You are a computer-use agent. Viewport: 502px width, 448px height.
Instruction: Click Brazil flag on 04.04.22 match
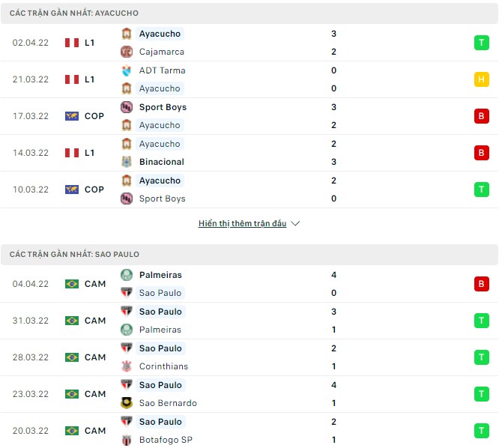click(x=72, y=284)
